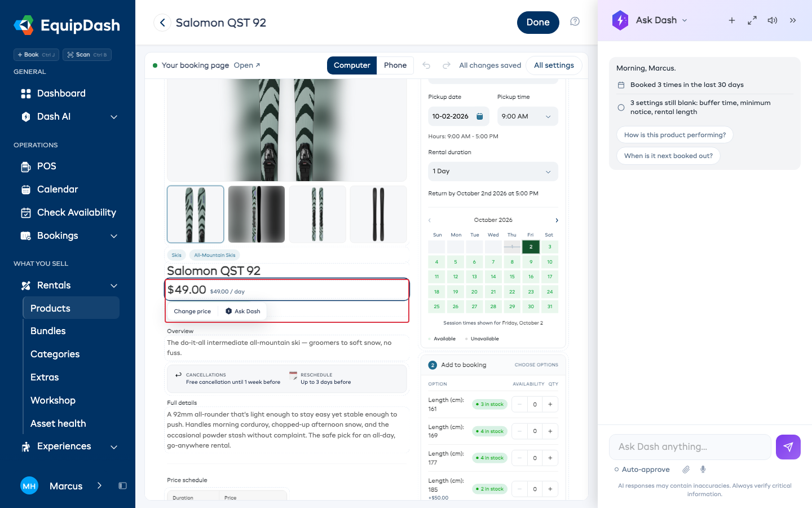Go to the next month in the calendar

point(557,220)
